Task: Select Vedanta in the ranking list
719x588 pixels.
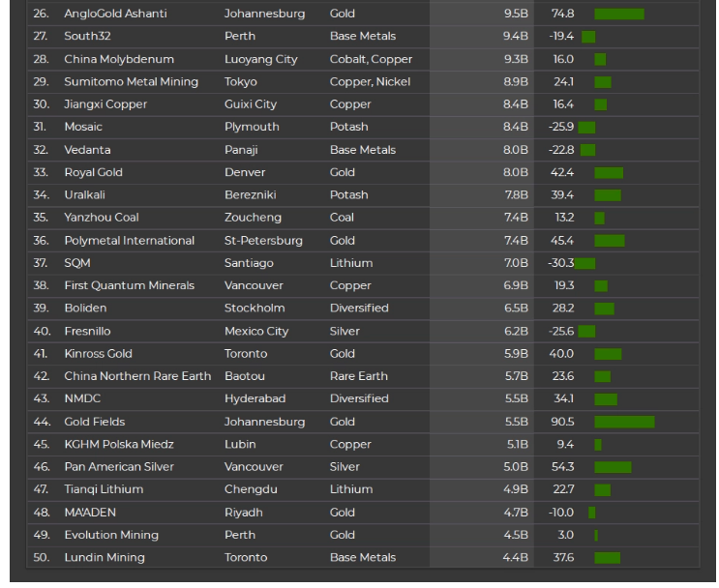Action: 87,150
